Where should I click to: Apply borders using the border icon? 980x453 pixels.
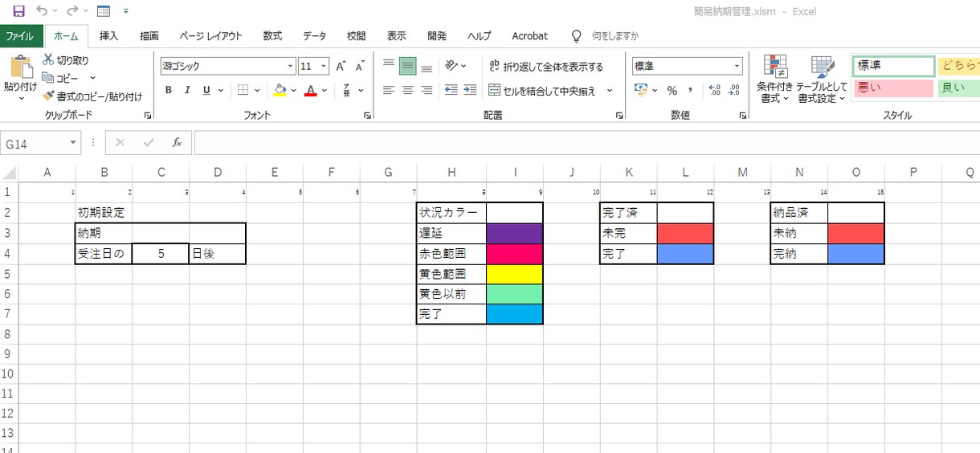(243, 90)
